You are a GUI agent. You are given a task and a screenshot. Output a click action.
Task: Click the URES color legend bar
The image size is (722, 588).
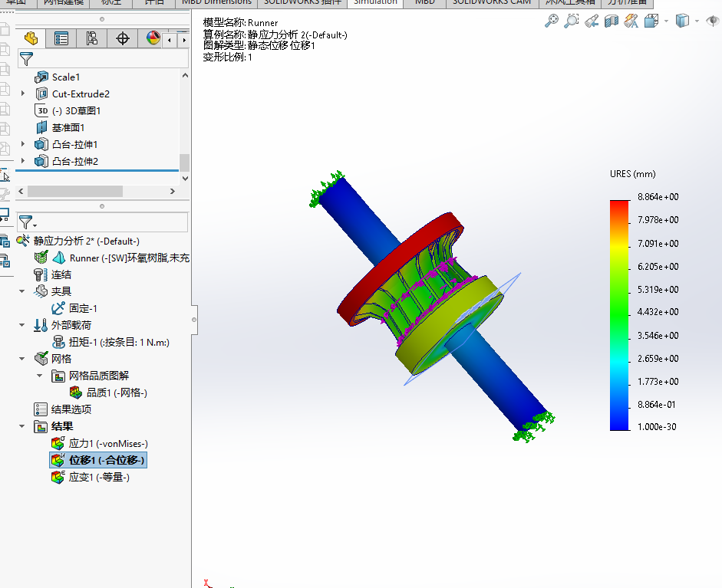pyautogui.click(x=619, y=315)
